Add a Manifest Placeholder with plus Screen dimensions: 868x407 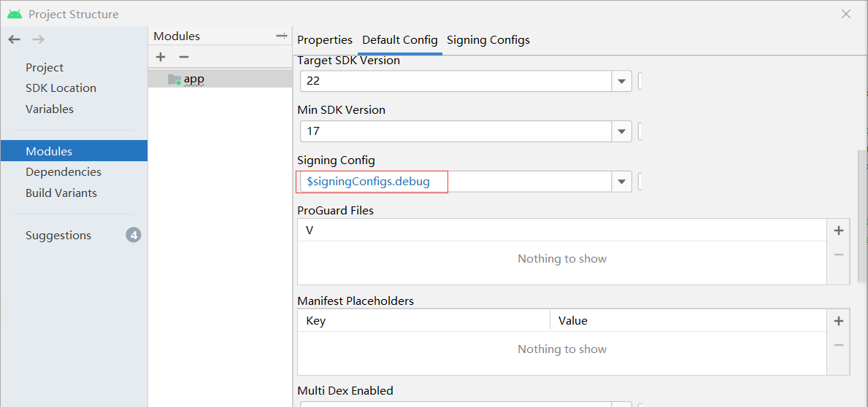(x=839, y=321)
